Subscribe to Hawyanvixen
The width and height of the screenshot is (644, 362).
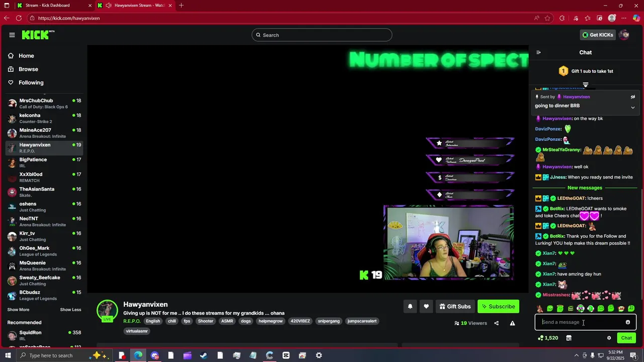pos(498,306)
